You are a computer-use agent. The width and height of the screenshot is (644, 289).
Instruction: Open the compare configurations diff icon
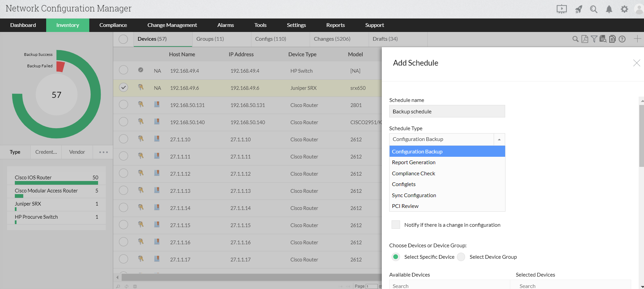pyautogui.click(x=612, y=39)
